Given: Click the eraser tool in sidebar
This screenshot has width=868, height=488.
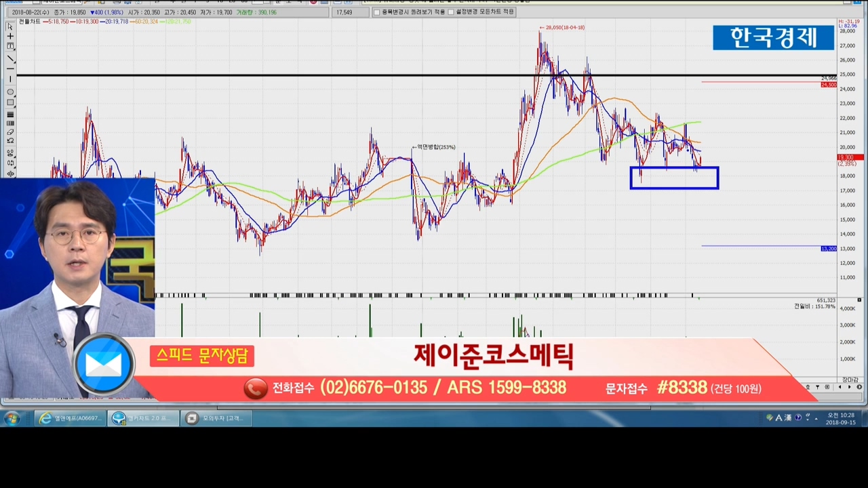Looking at the screenshot, I should point(10,132).
